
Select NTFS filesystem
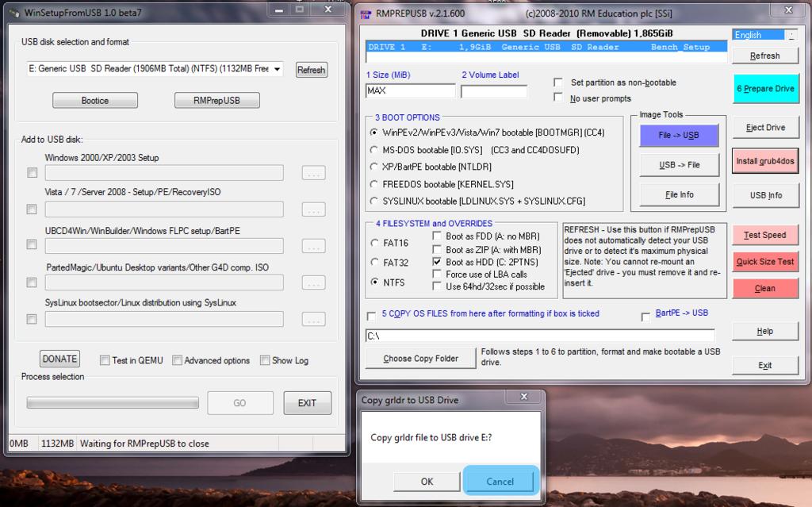[374, 282]
